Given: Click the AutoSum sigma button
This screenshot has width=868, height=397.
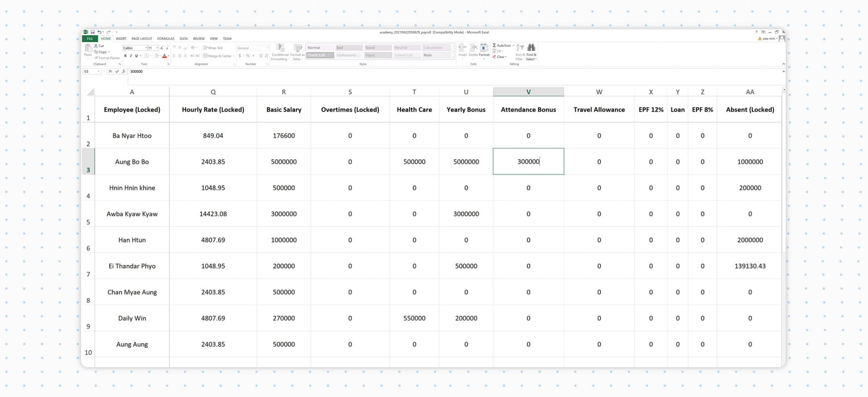Looking at the screenshot, I should pos(502,45).
